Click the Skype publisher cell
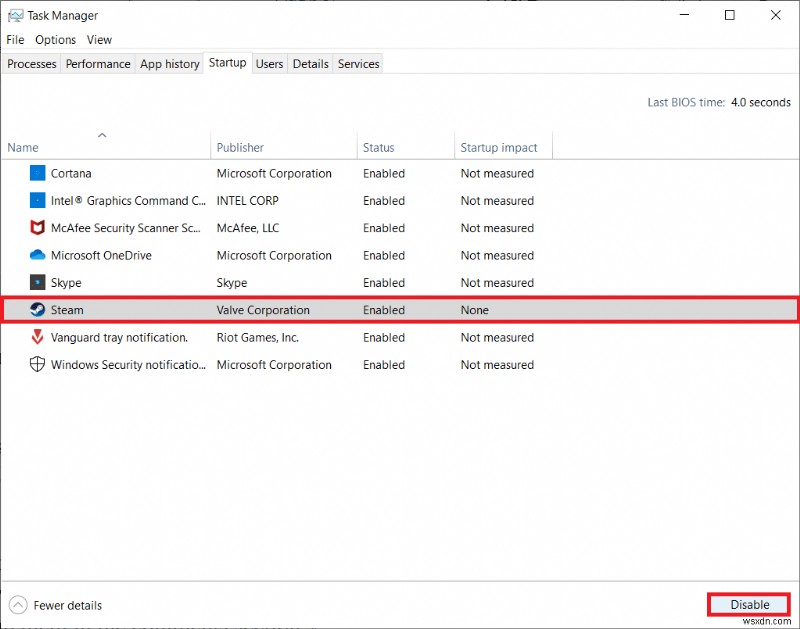This screenshot has width=800, height=629. coord(232,283)
